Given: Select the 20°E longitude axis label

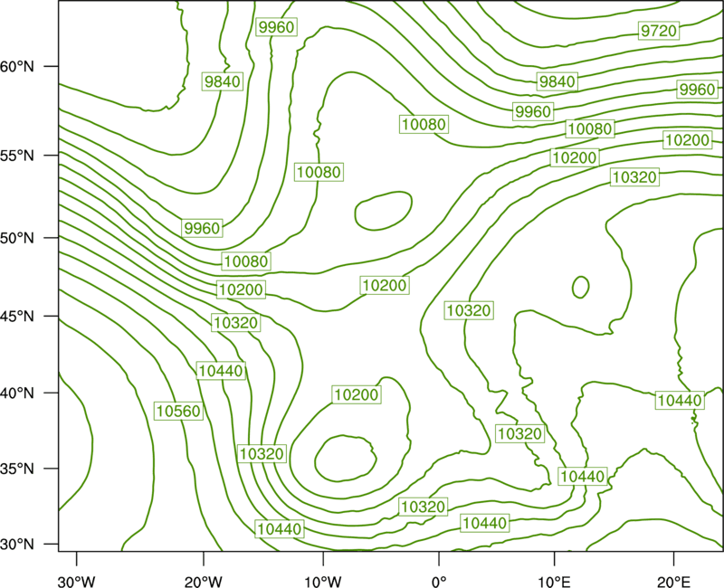Looking at the screenshot, I should pyautogui.click(x=673, y=581).
